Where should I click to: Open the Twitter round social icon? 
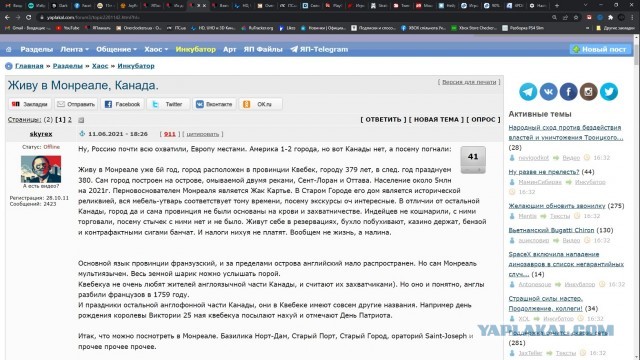pos(609,92)
